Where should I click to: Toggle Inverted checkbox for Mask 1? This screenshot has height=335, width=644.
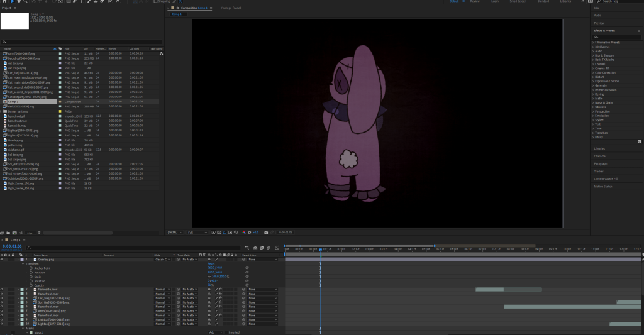pyautogui.click(x=226, y=332)
